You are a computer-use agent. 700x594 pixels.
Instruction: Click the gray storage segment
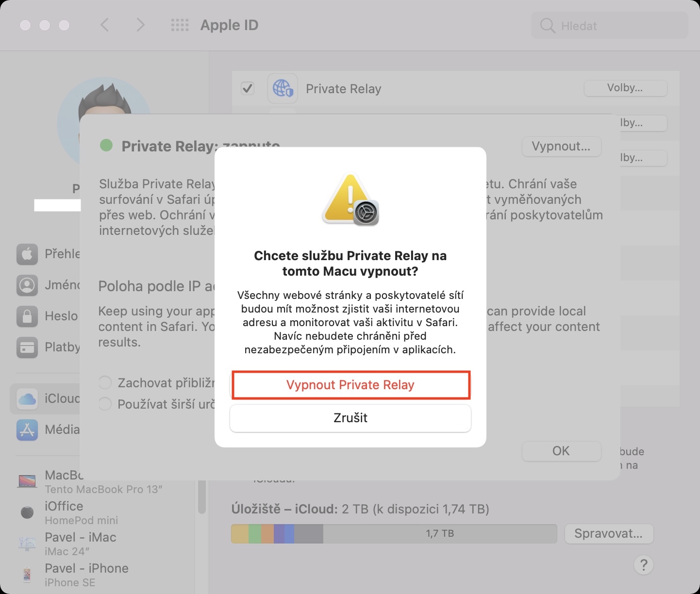[309, 534]
